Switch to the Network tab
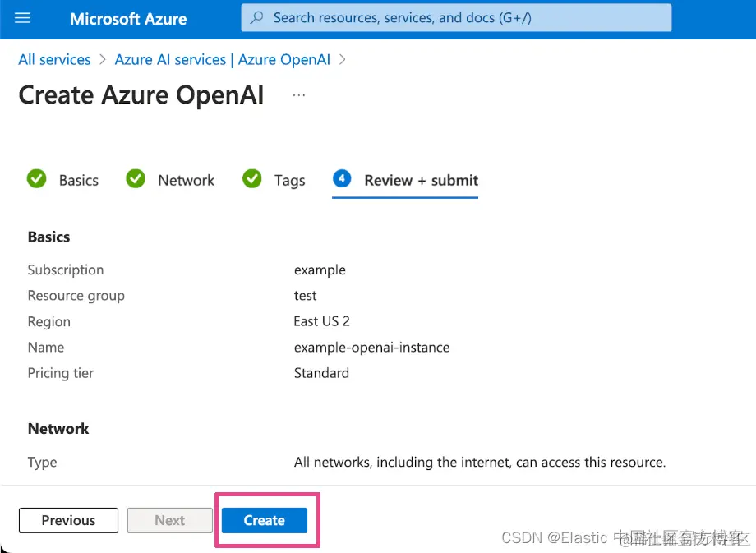This screenshot has height=553, width=756. tap(186, 181)
